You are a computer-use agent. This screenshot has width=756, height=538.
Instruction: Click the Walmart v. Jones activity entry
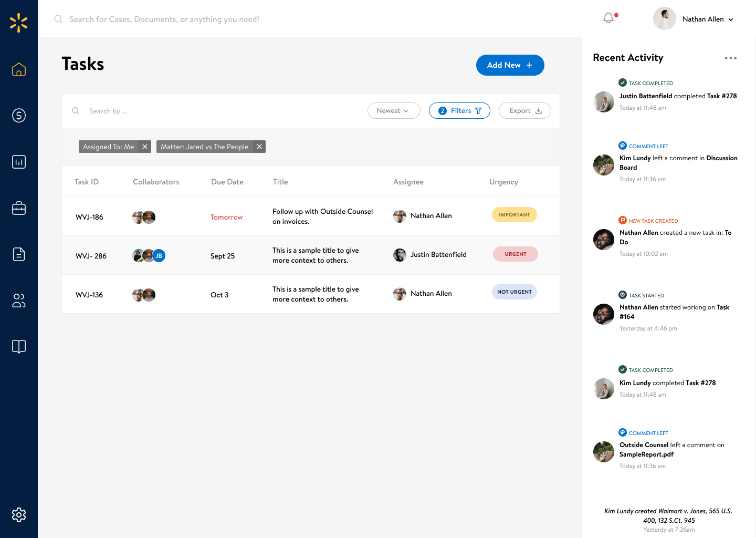(x=669, y=520)
